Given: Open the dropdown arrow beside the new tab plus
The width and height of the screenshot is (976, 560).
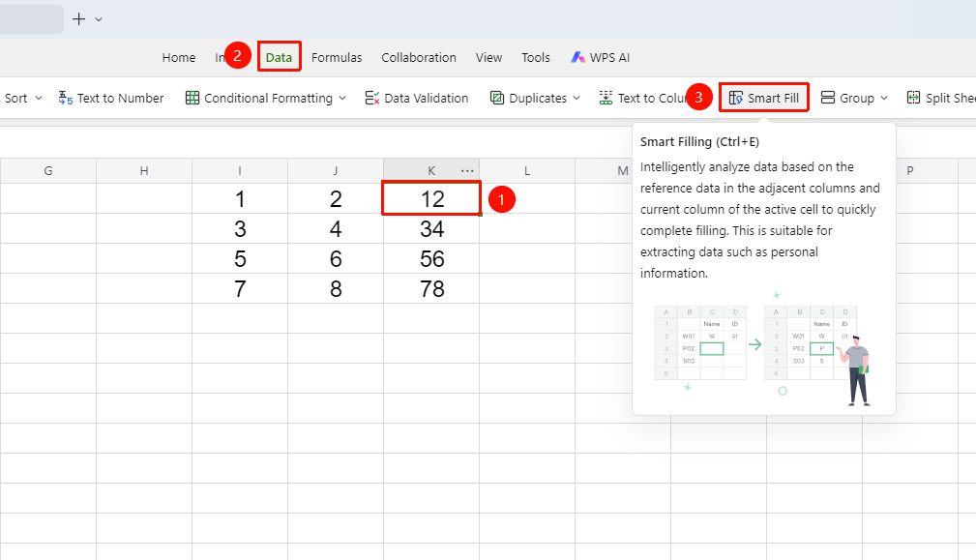Looking at the screenshot, I should point(99,19).
